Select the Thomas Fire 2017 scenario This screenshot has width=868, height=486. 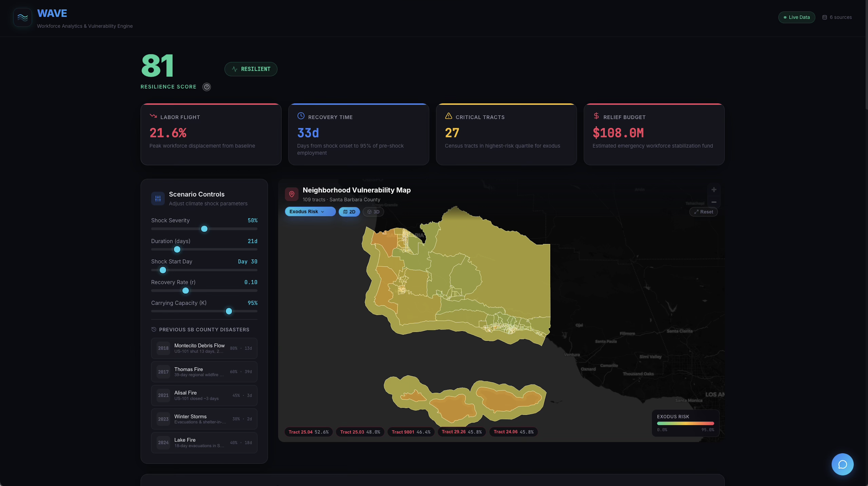[x=204, y=372]
